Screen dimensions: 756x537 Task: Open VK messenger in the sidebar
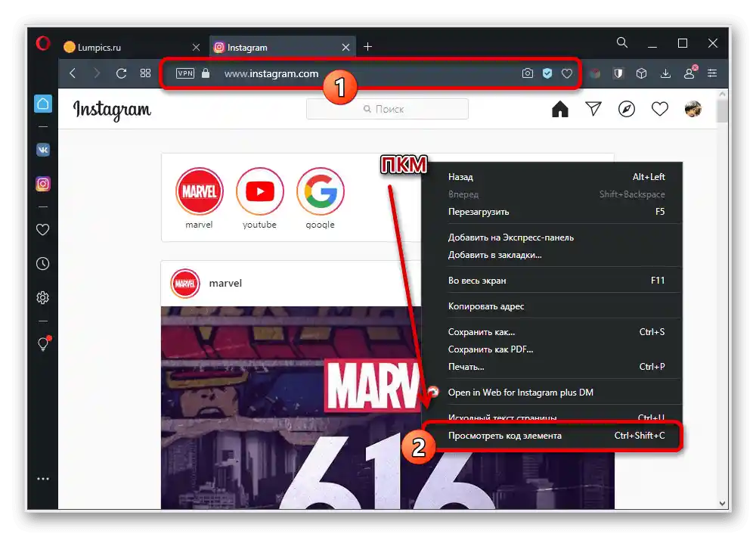coord(43,150)
